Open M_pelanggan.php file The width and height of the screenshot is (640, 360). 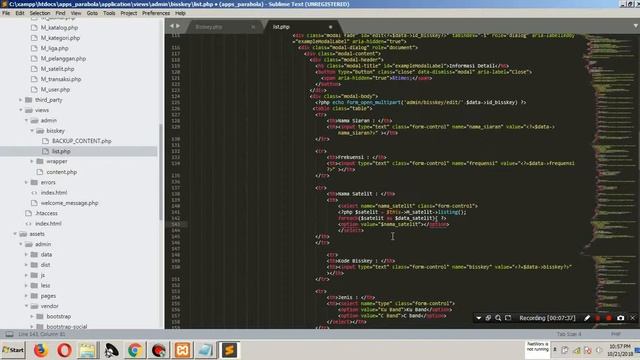63,59
